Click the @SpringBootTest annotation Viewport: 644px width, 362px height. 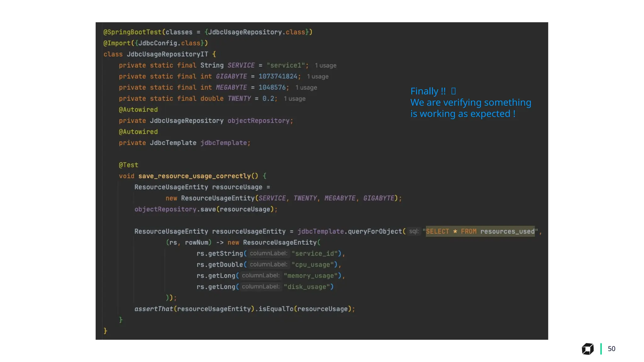(132, 32)
